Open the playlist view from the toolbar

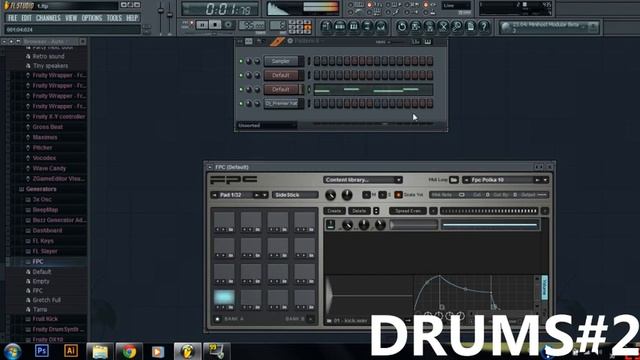click(x=326, y=27)
